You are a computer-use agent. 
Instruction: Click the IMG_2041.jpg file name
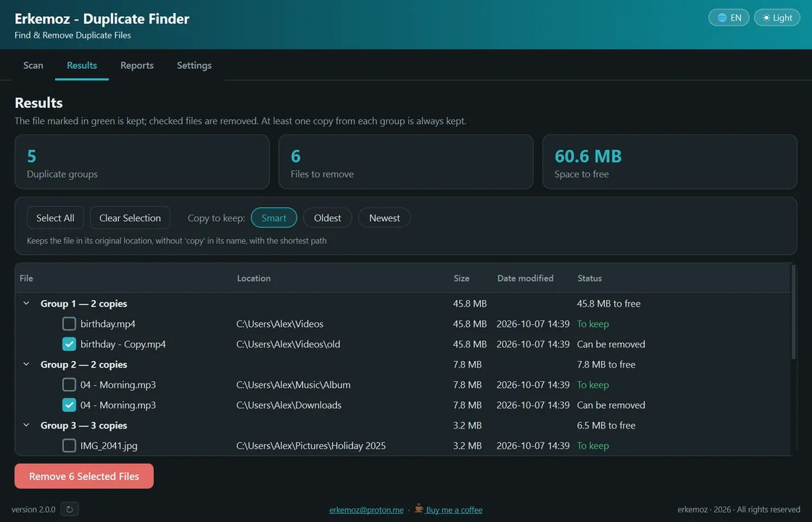(x=109, y=446)
